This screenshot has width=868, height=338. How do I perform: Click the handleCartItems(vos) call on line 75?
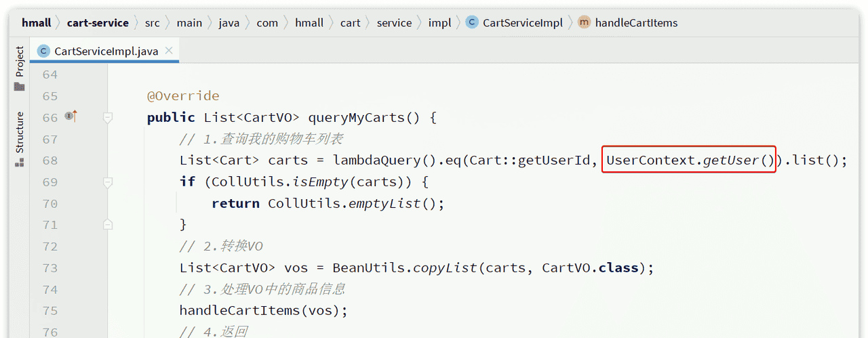pos(263,311)
